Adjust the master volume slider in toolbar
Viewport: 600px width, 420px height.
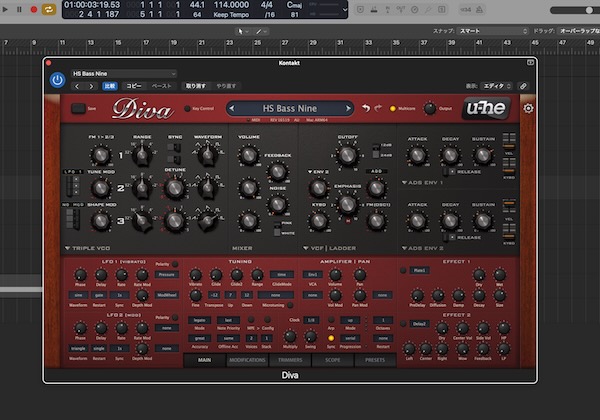pos(574,10)
